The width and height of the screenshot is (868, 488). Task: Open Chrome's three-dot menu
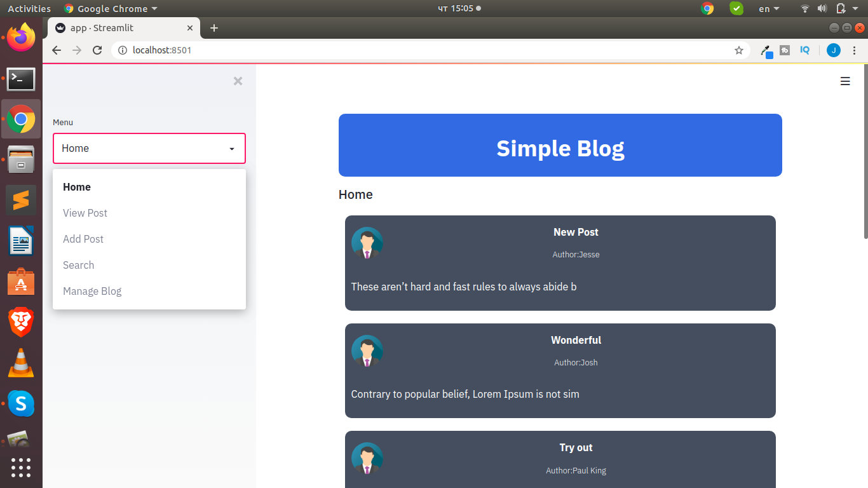[x=855, y=50]
